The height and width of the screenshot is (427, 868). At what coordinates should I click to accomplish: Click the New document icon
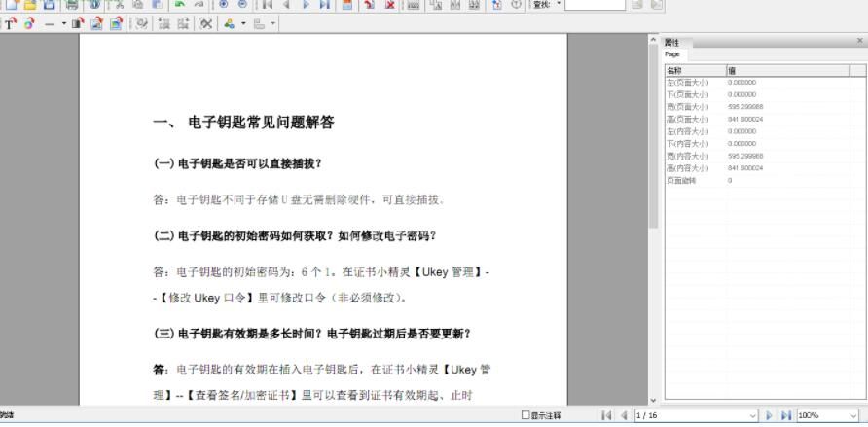click(x=12, y=5)
